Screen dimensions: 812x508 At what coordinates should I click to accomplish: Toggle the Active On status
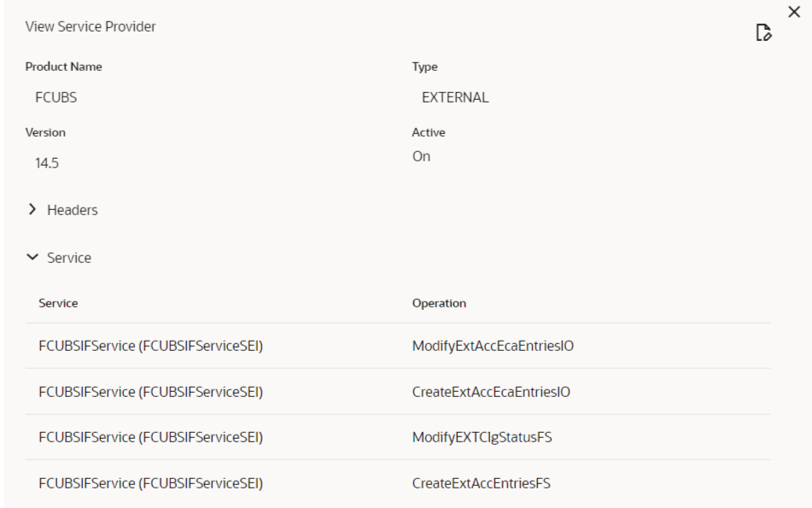pos(421,156)
